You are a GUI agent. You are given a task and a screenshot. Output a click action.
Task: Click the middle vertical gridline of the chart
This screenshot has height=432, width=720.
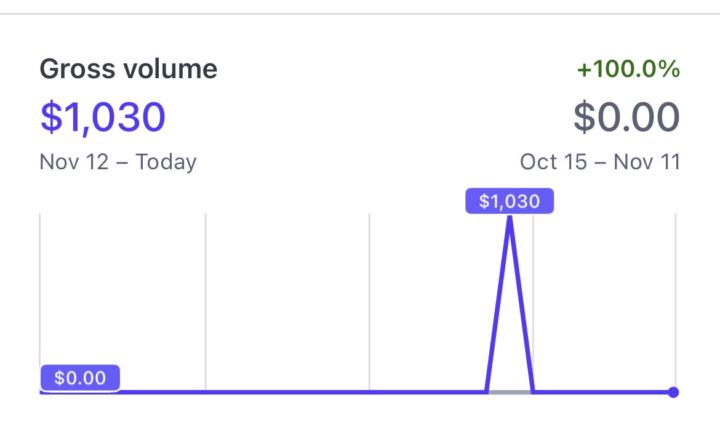[370, 300]
